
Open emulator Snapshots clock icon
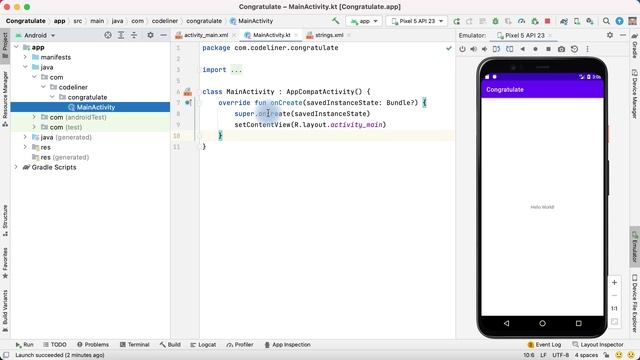(574, 49)
